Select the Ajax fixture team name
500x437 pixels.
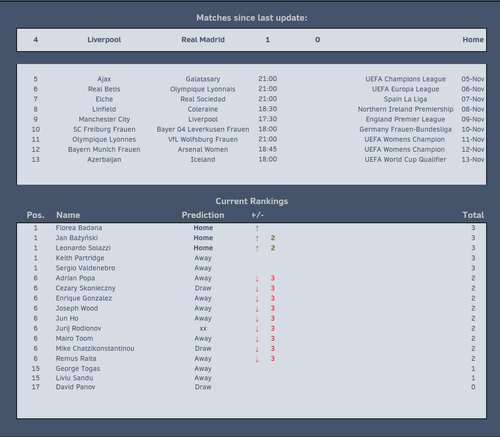(104, 79)
